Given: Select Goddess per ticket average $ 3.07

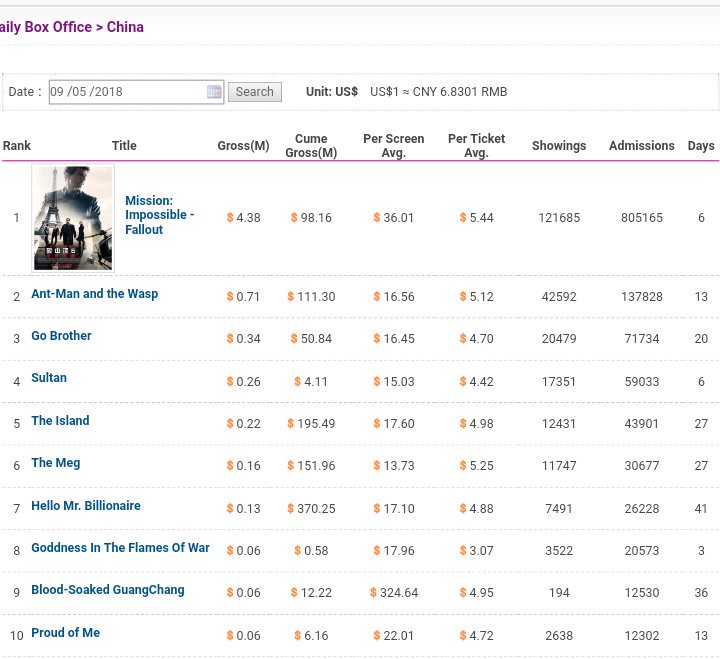Looking at the screenshot, I should [x=477, y=551].
